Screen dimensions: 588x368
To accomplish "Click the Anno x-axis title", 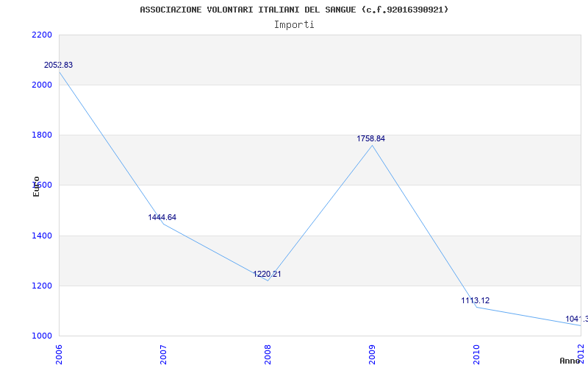I will pyautogui.click(x=570, y=361).
